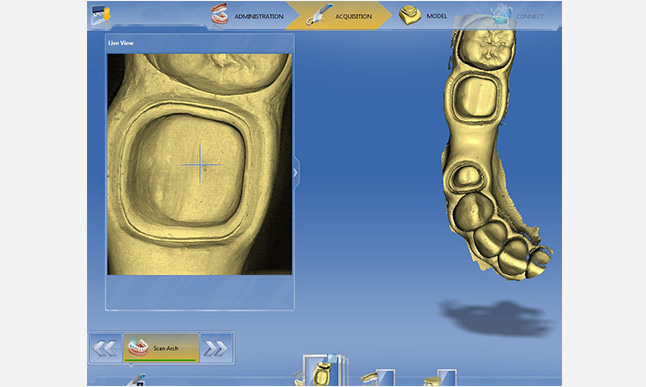Click the gold model block icon
Screen dimensions: 646x387
[410, 15]
